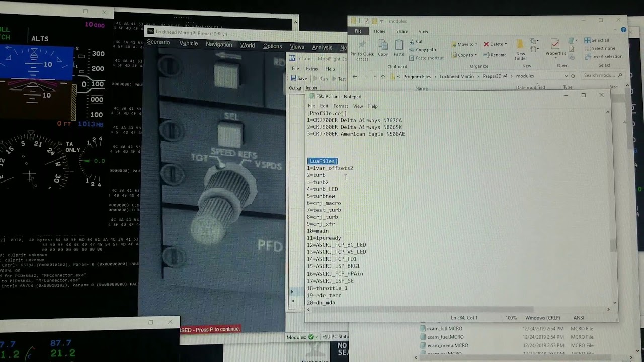Open Notepad Help menu
This screenshot has width=644, height=362.
(x=373, y=106)
